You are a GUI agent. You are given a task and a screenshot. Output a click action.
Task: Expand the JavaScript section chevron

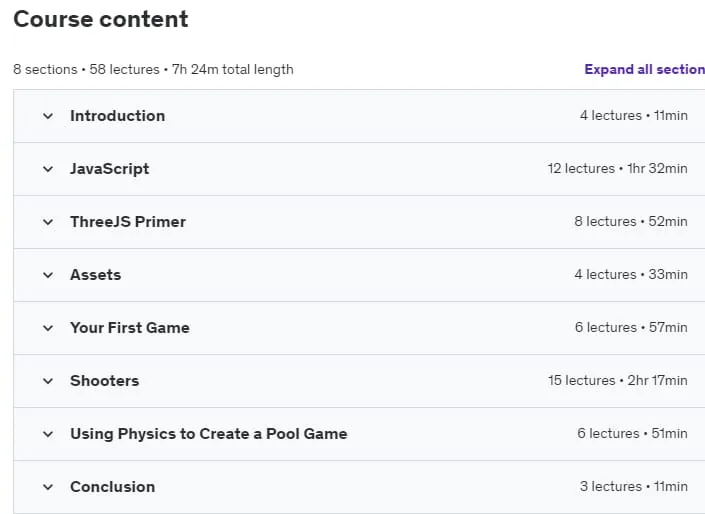tap(48, 169)
